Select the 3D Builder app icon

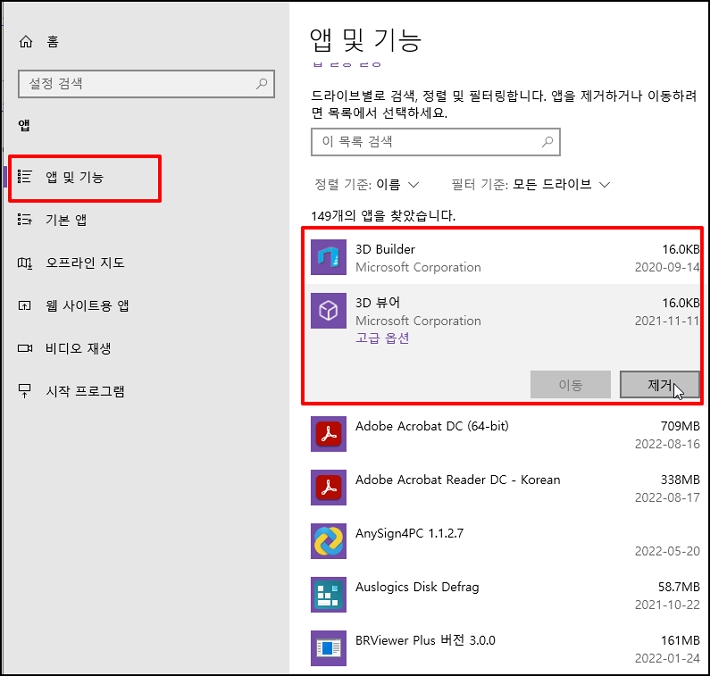(329, 257)
